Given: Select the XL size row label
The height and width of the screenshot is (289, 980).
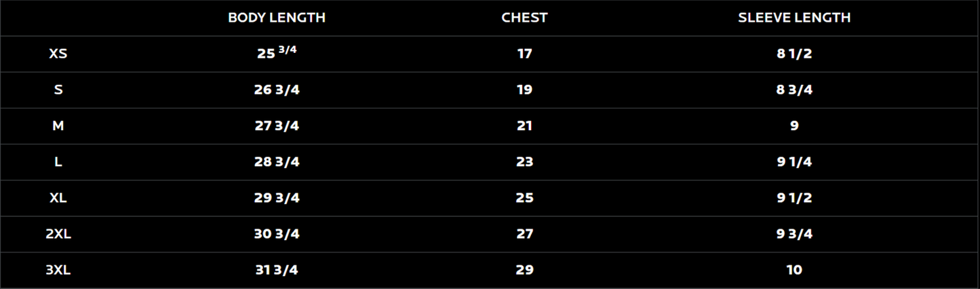Looking at the screenshot, I should pos(58,197).
